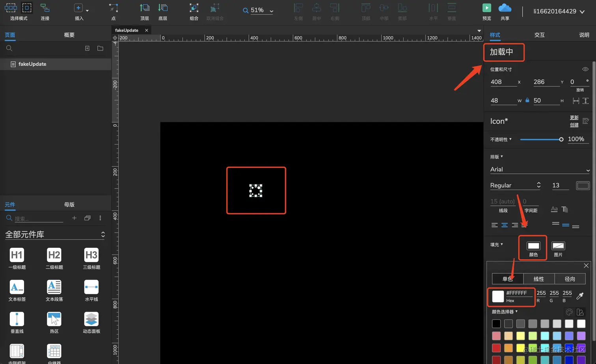Open the canvas tab list dropdown arrow
Image resolution: width=596 pixels, height=364 pixels.
click(x=479, y=31)
